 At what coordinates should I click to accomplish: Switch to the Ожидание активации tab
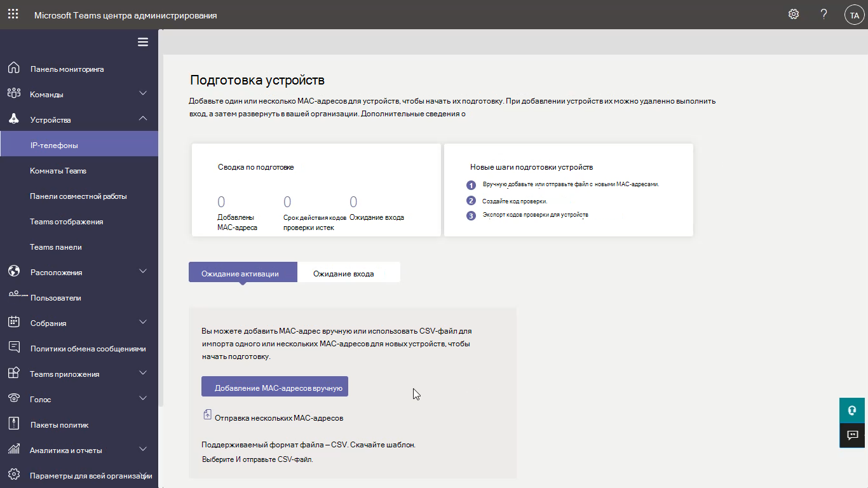click(x=243, y=273)
